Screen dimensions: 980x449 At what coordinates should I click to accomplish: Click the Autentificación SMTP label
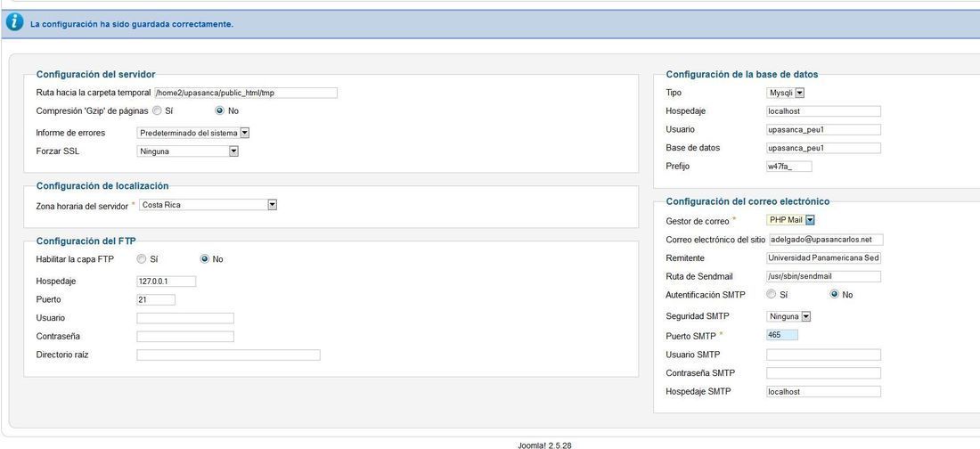(x=706, y=294)
